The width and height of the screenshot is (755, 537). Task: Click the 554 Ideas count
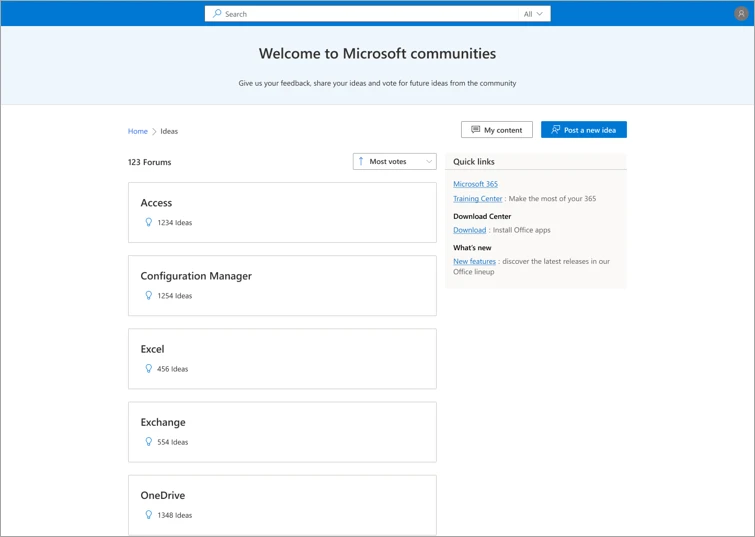172,442
